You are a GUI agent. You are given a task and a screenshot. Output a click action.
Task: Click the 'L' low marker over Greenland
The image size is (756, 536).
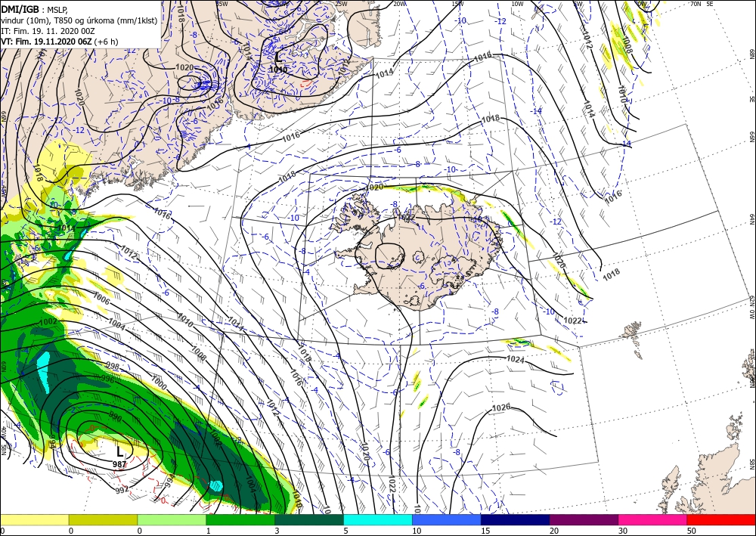click(278, 58)
